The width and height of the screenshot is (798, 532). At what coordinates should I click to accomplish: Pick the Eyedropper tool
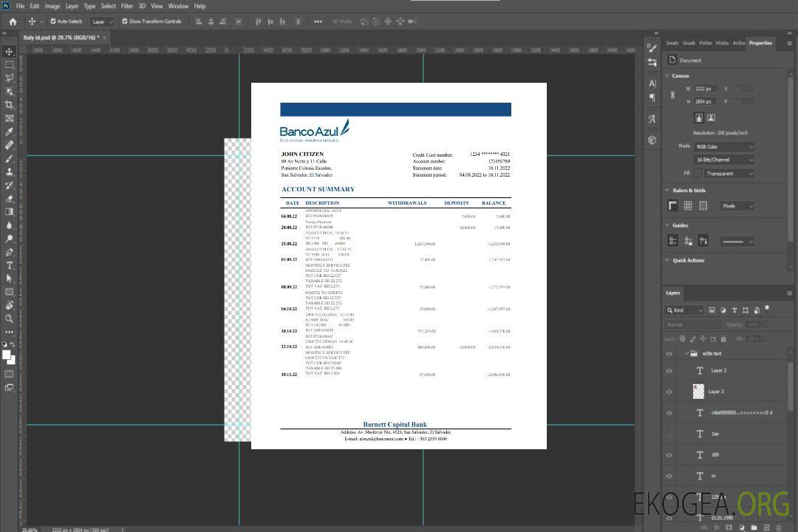tap(9, 132)
